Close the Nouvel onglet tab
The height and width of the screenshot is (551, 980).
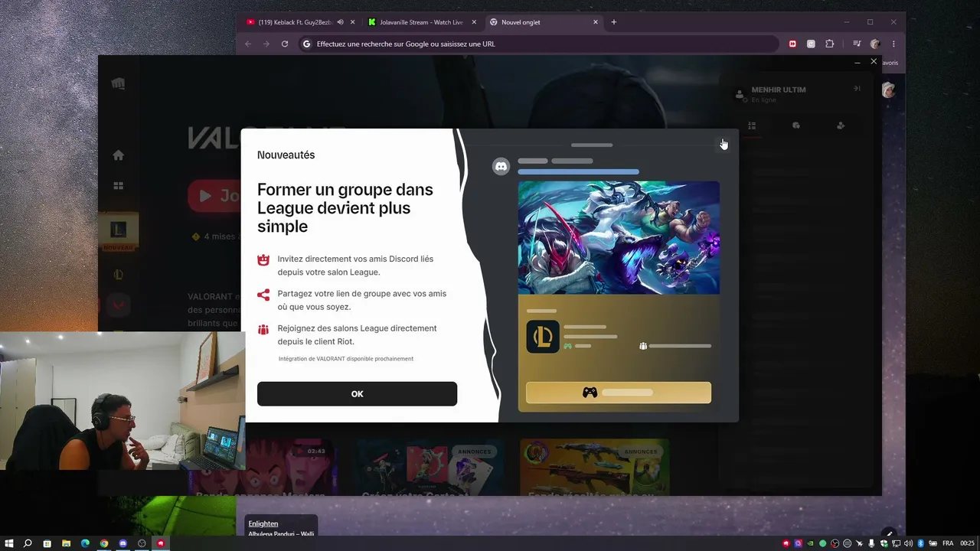point(596,22)
